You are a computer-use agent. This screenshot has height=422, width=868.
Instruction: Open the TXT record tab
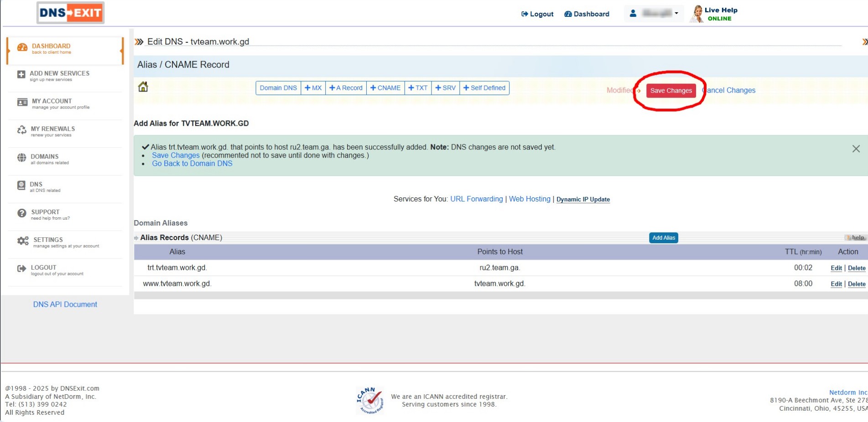coord(418,88)
